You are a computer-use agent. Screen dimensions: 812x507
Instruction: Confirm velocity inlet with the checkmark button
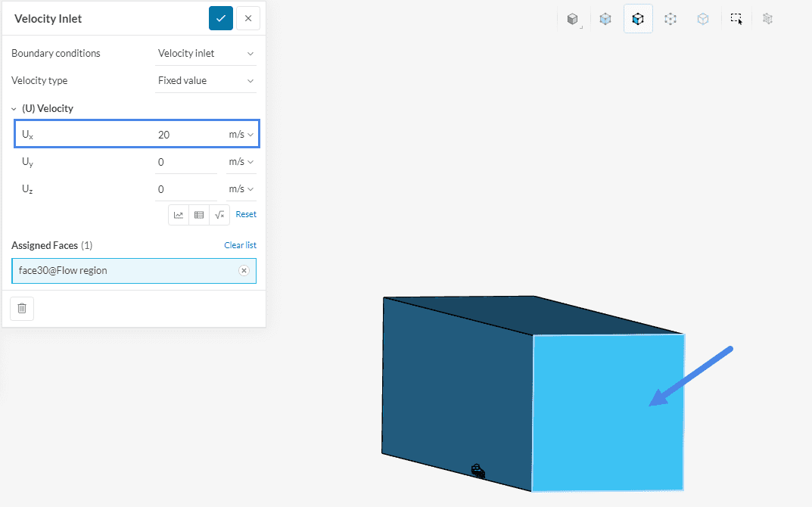point(221,18)
